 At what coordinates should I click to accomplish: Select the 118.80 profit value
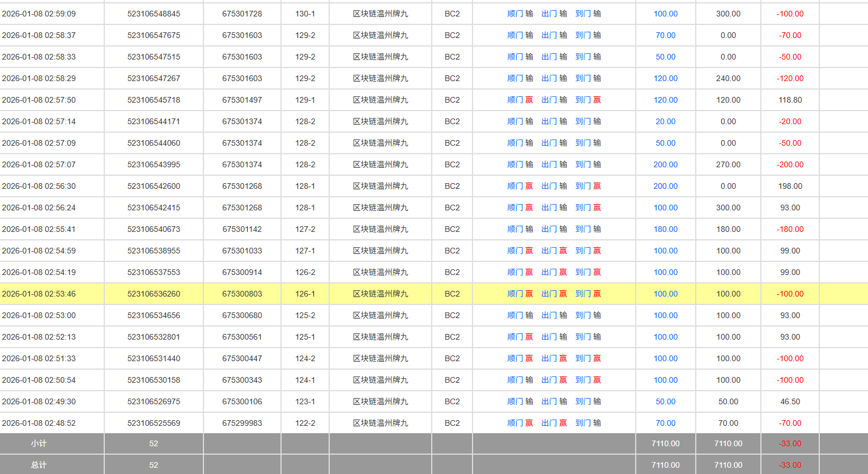click(790, 100)
